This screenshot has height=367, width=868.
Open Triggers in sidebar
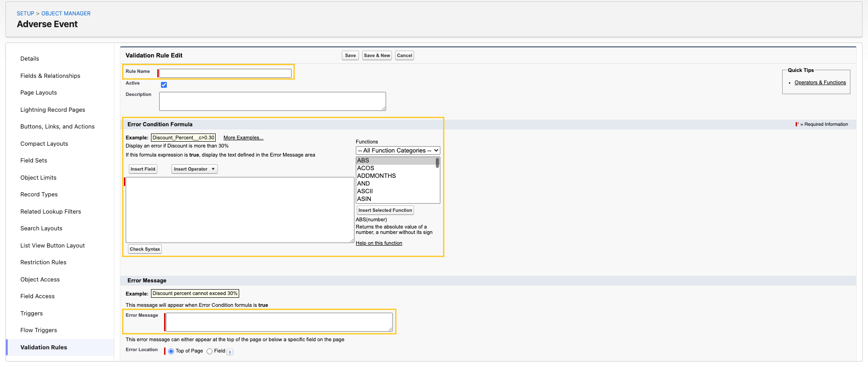[x=31, y=313]
